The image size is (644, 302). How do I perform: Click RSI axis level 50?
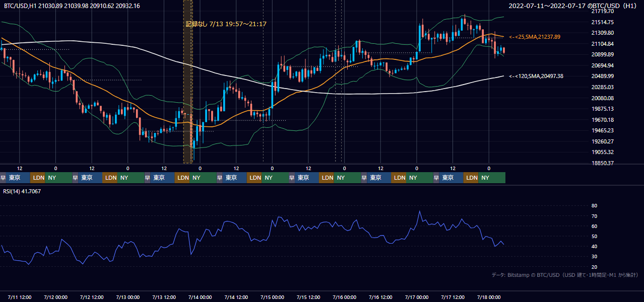pos(594,236)
